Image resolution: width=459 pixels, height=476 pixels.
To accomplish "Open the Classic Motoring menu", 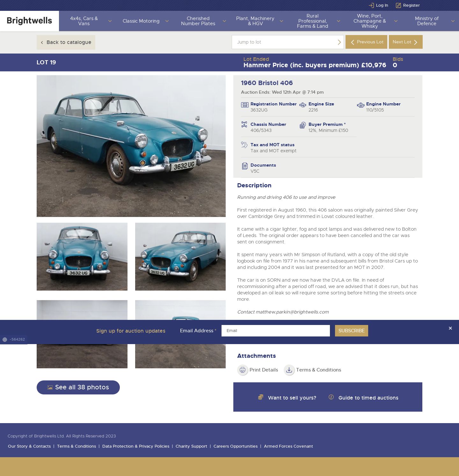I will click(141, 21).
